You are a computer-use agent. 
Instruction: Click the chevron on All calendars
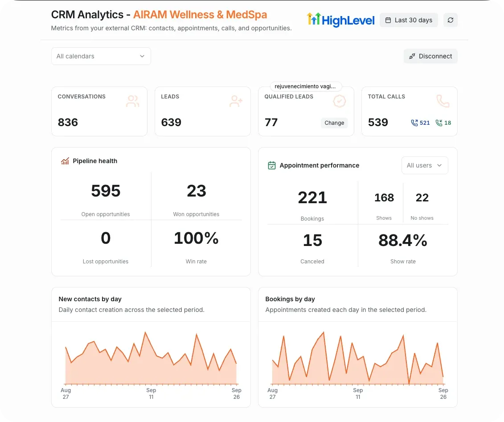[x=142, y=56]
